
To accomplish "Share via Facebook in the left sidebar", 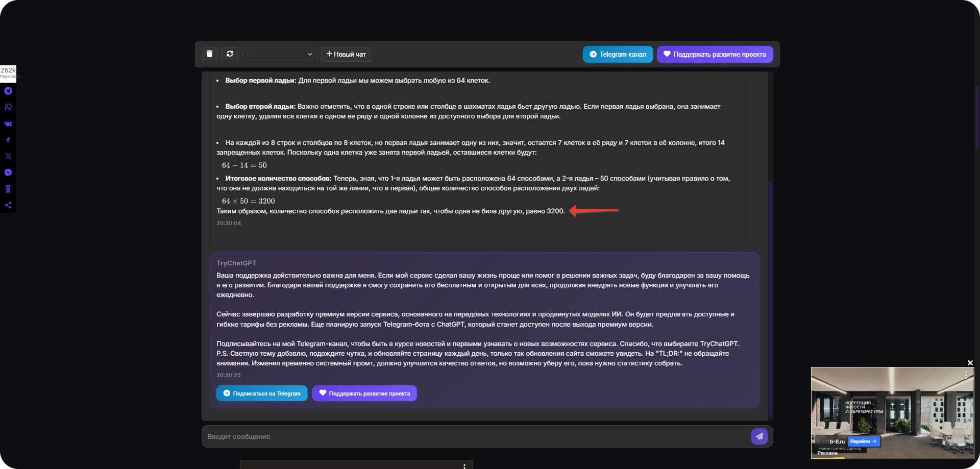I will (8, 140).
